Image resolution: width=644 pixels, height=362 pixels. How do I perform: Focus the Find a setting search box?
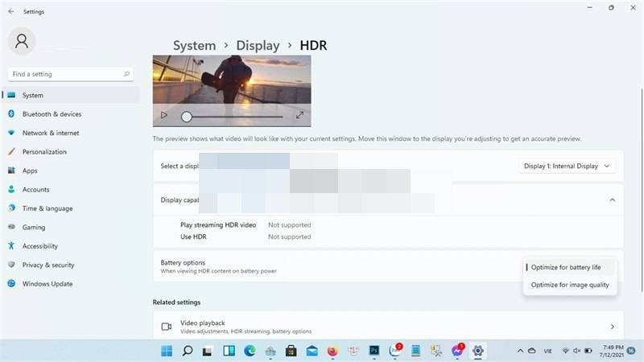[71, 74]
